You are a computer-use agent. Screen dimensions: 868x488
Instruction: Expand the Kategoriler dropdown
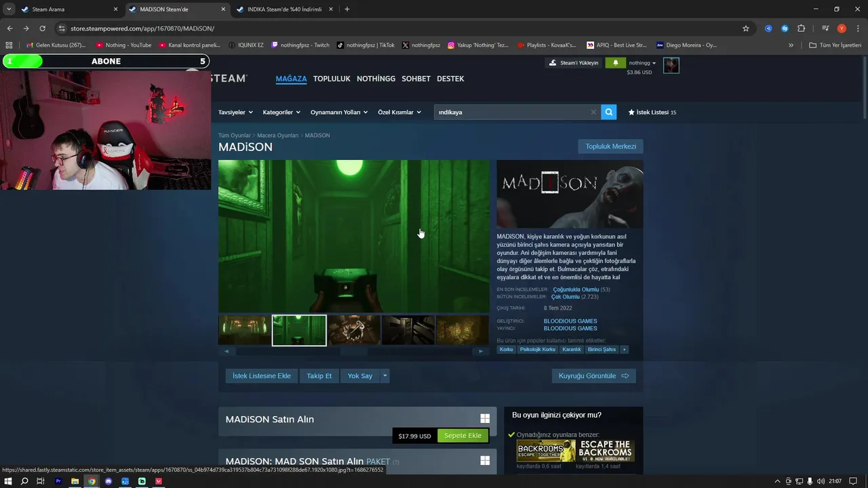(x=281, y=113)
